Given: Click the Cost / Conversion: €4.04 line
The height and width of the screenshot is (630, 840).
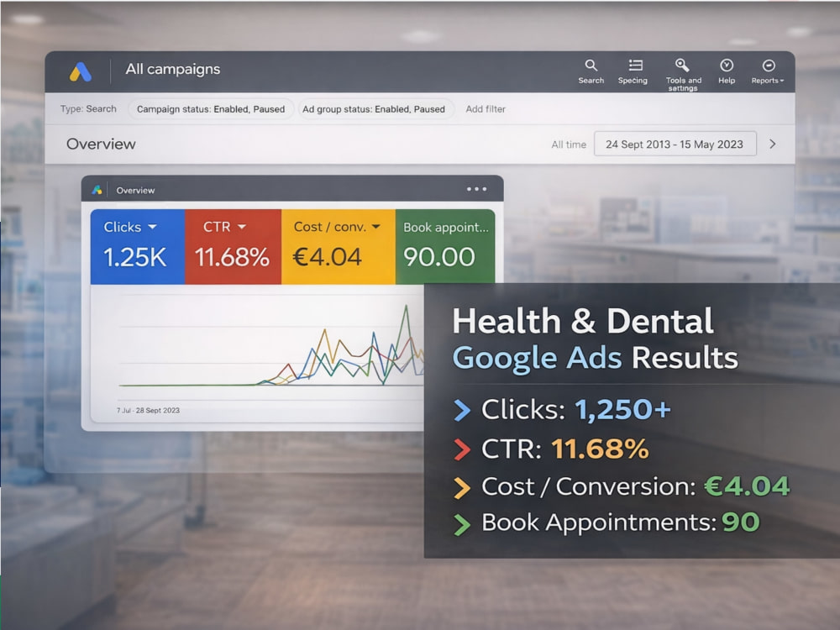Looking at the screenshot, I should click(x=622, y=486).
